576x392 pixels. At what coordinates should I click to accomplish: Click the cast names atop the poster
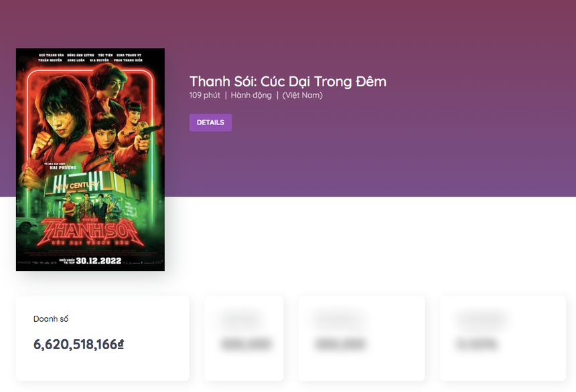click(x=90, y=57)
